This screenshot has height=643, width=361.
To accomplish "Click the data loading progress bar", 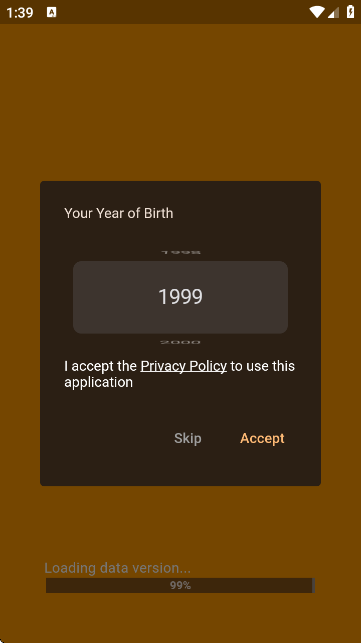I will [180, 586].
